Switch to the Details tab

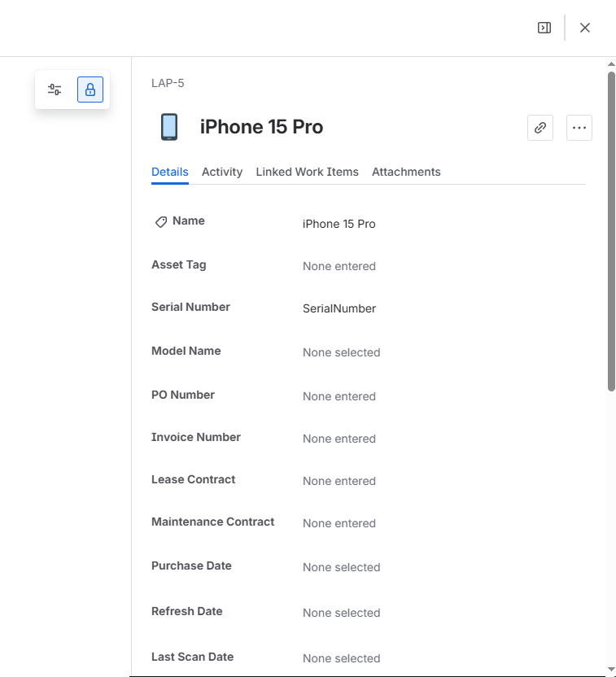(x=169, y=172)
